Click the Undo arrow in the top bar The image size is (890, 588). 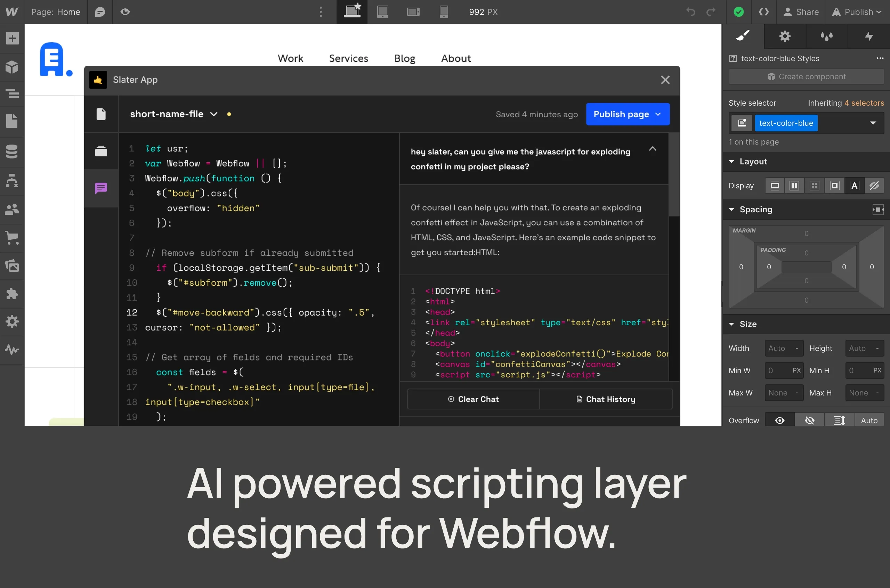(x=691, y=11)
